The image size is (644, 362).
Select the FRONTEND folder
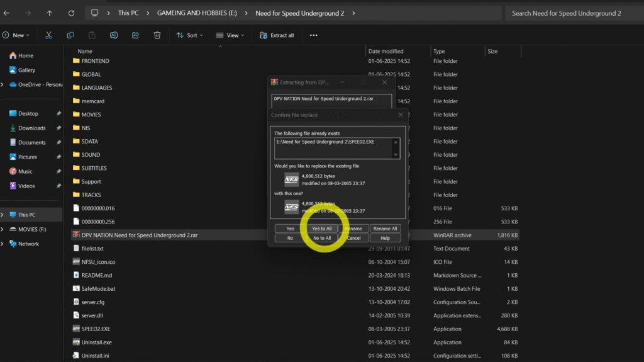click(x=91, y=61)
